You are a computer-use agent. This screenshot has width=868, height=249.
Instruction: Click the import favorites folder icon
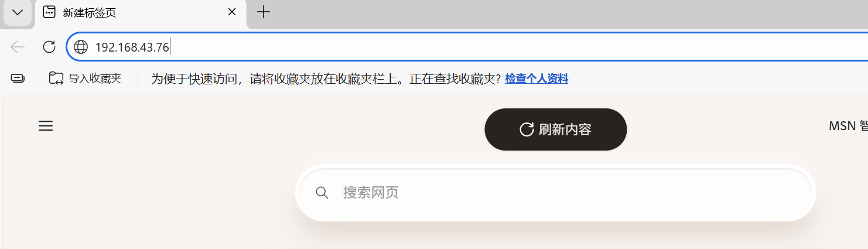tap(56, 78)
